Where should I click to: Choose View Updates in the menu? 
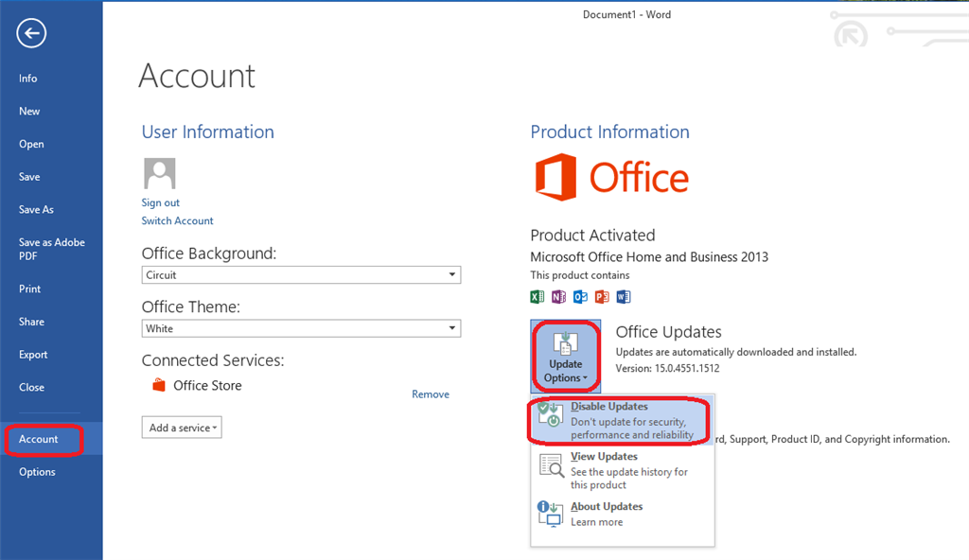(x=622, y=470)
